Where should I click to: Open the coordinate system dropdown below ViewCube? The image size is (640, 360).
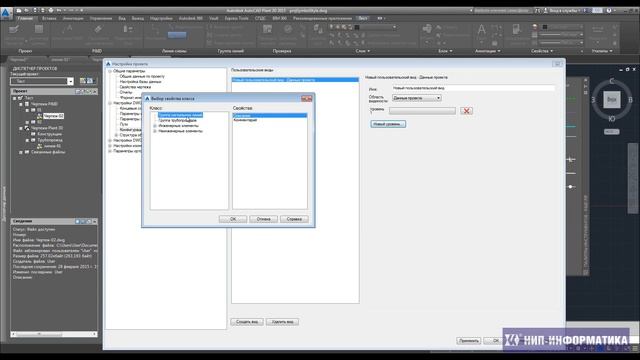(x=611, y=132)
